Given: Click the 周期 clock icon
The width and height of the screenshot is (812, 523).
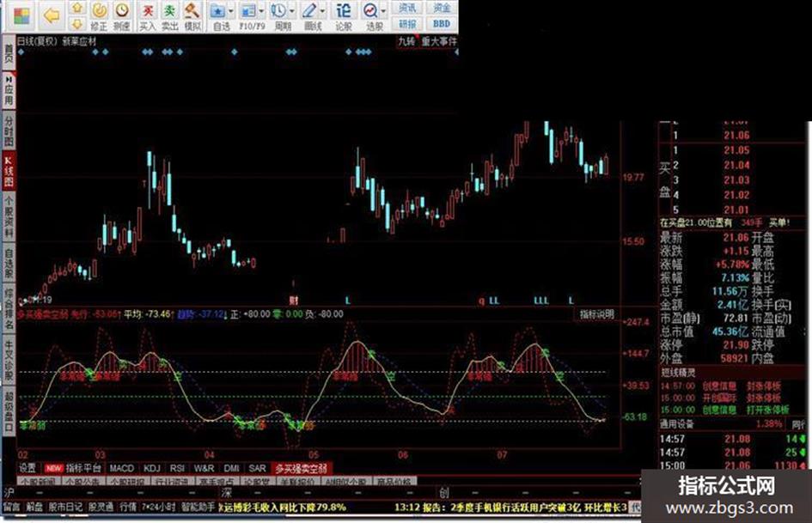Looking at the screenshot, I should tap(279, 16).
